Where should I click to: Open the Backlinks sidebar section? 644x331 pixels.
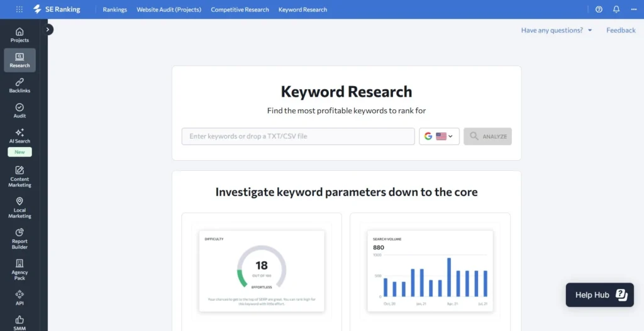(x=19, y=85)
